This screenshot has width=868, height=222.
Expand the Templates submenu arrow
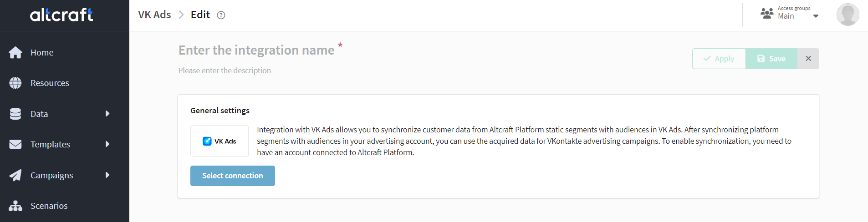(x=107, y=144)
